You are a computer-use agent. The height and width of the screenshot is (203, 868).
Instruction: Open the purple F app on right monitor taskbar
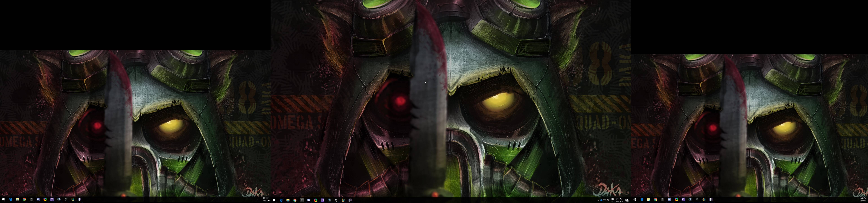click(x=711, y=200)
